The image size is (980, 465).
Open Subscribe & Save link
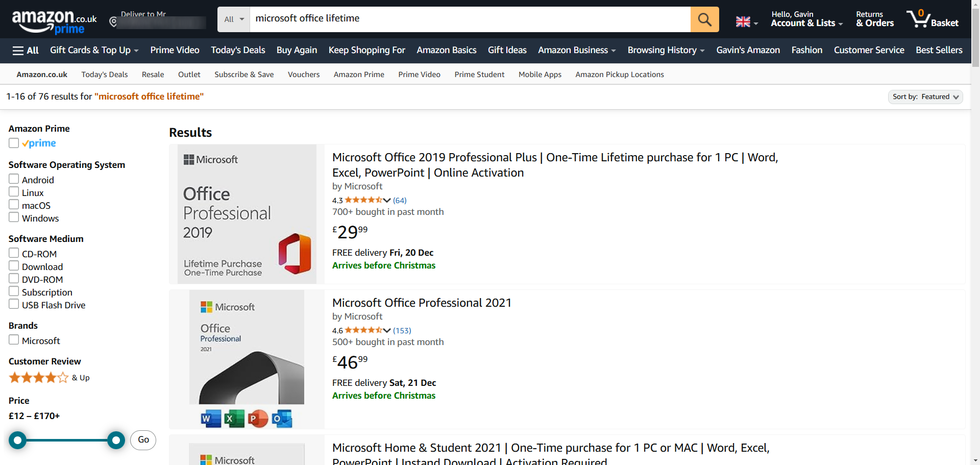(244, 75)
